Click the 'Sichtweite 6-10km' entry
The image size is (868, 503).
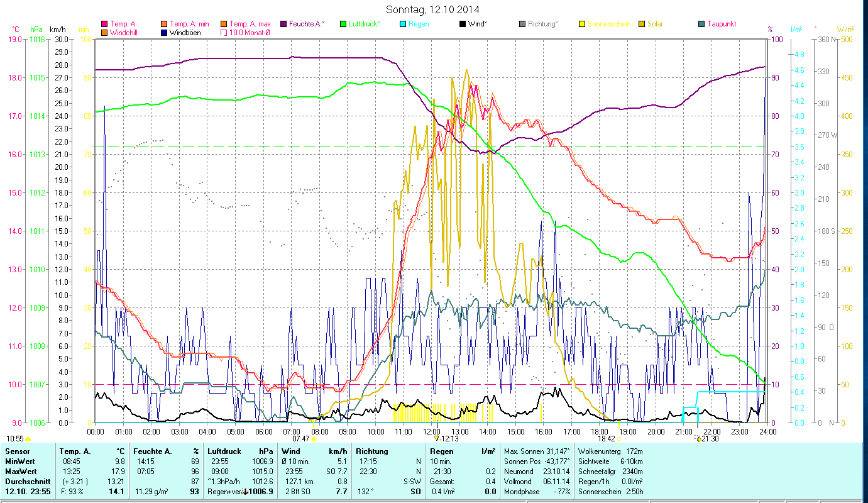(x=609, y=462)
